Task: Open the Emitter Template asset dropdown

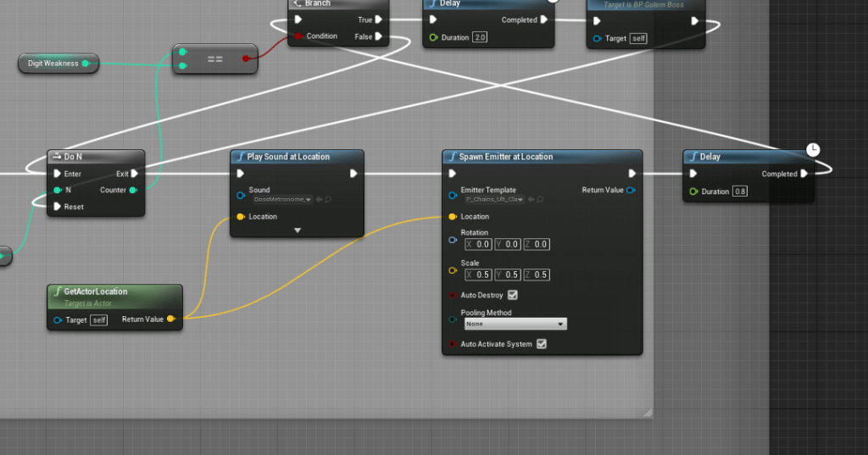Action: (x=492, y=199)
